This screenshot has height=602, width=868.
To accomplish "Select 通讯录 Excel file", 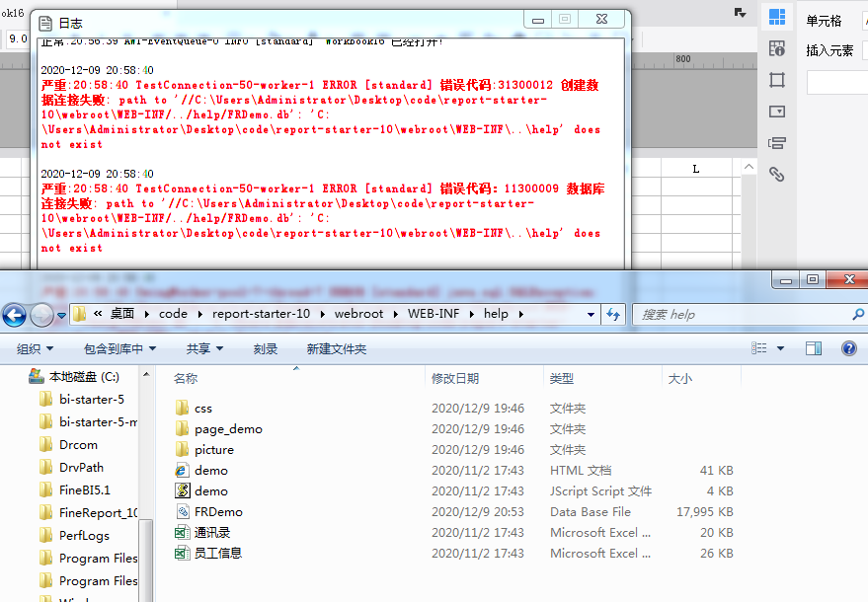I will [x=202, y=533].
